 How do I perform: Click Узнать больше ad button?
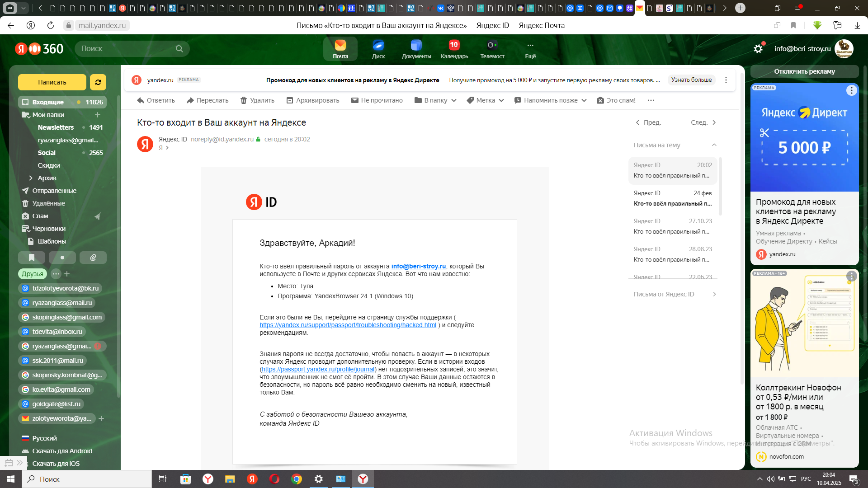pos(691,80)
